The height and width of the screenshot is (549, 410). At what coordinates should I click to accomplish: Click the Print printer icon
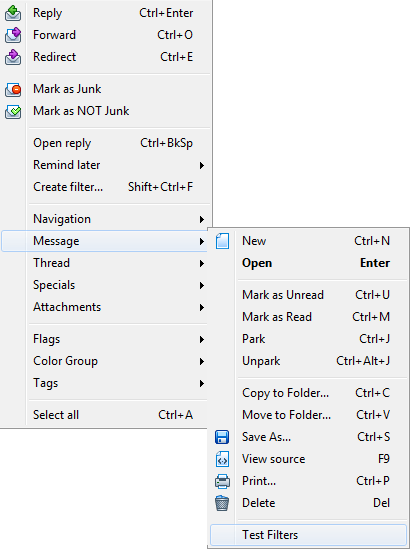(x=222, y=481)
